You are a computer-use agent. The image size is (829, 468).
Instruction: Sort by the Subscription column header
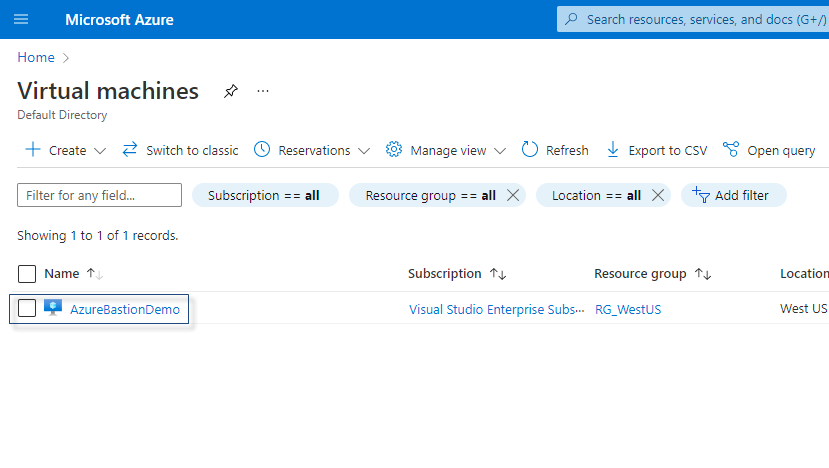[445, 273]
